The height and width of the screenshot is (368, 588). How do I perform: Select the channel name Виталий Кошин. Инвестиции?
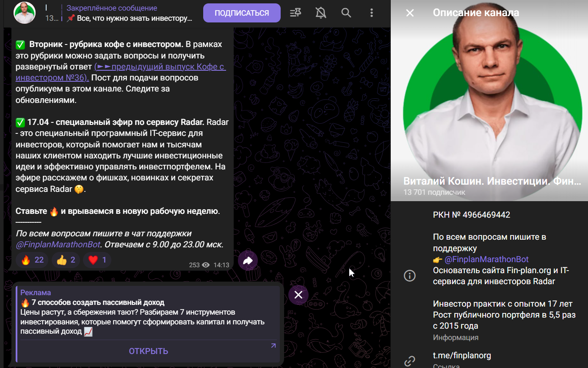(492, 181)
